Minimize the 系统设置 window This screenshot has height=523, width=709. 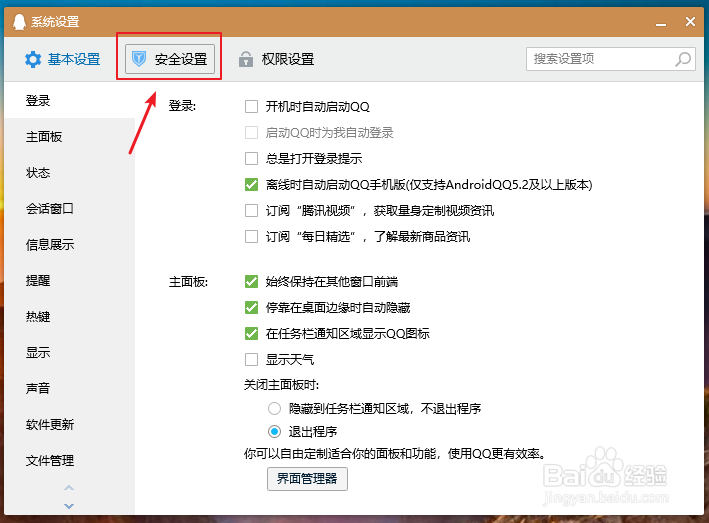pos(661,24)
